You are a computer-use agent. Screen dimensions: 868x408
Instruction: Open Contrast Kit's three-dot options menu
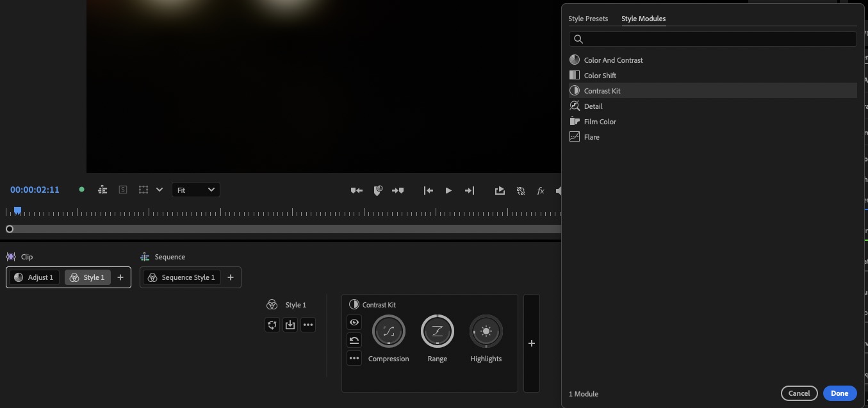tap(354, 358)
